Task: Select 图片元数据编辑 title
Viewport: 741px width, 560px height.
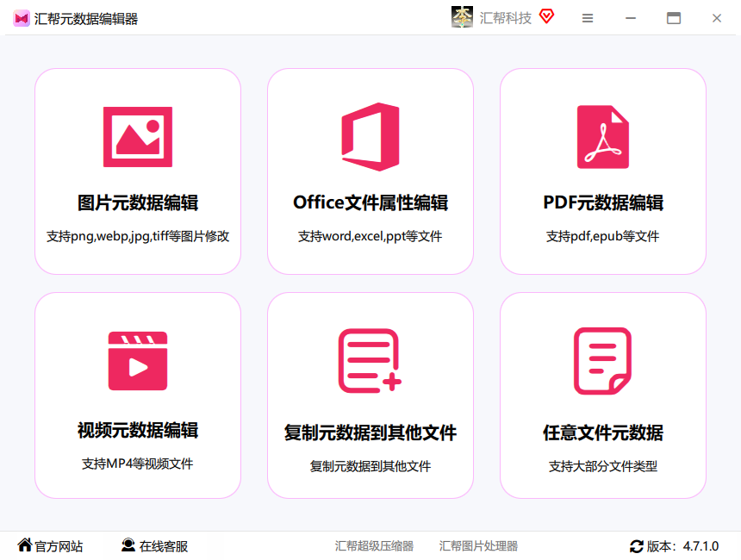Action: tap(138, 202)
